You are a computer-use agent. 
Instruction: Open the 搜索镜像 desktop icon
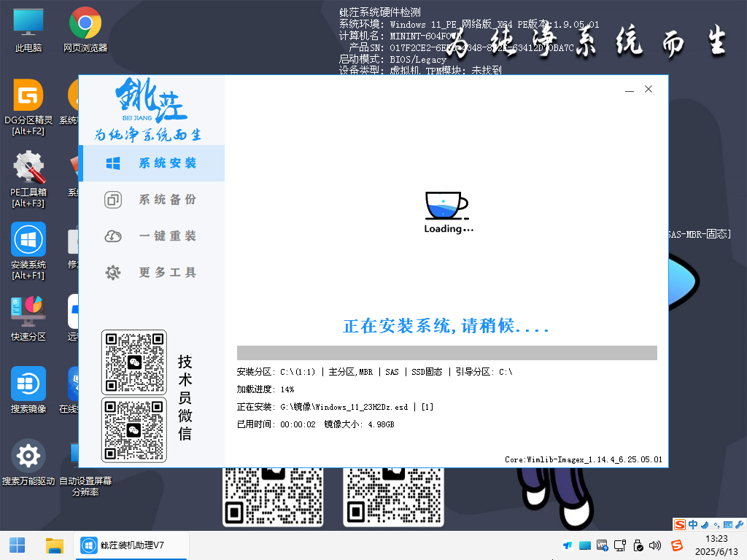[28, 390]
